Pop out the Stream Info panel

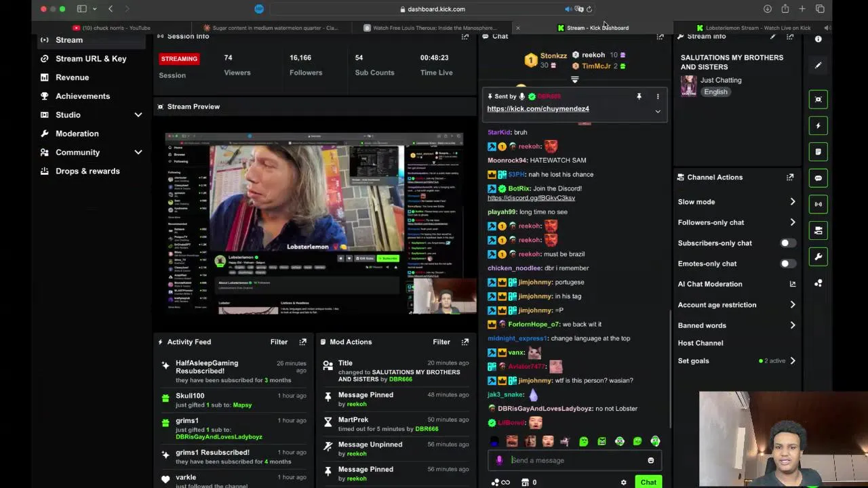(x=790, y=37)
